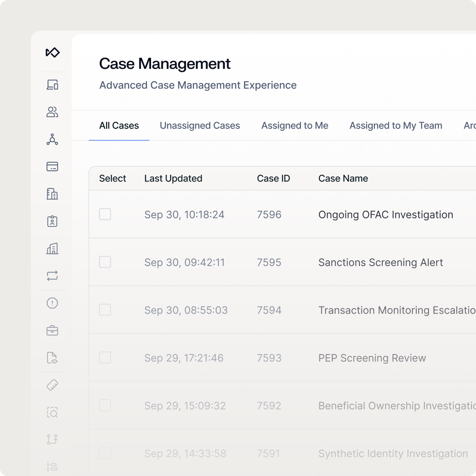Screen dimensions: 476x476
Task: Open the building with bar chart sidebar icon
Action: [x=52, y=248]
